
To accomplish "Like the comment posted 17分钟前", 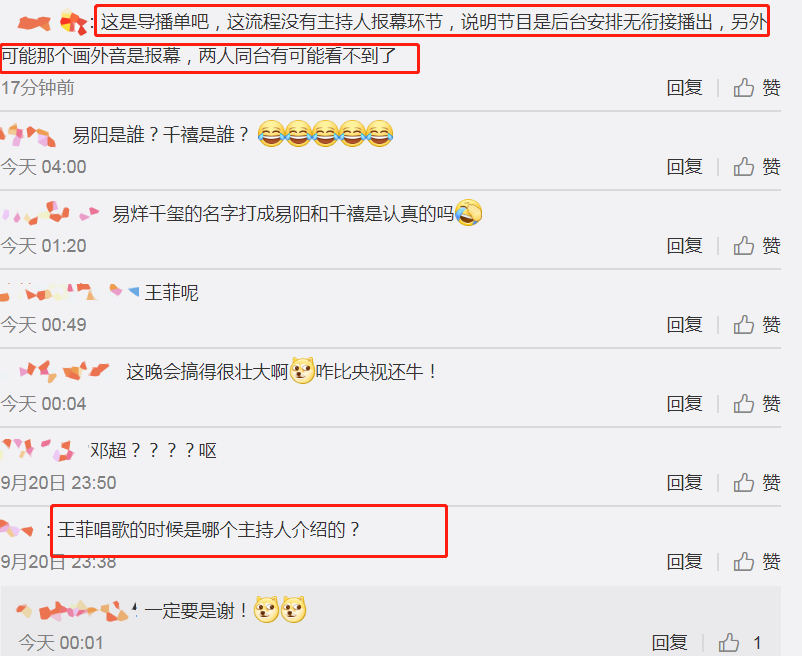I will [756, 88].
